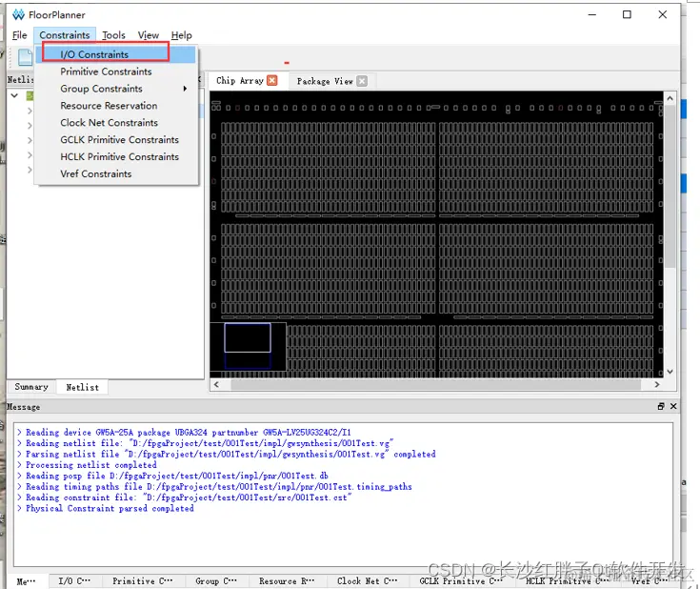Viewport: 700px width, 589px height.
Task: Click the chip view vertical scrollbar thumb
Action: 670,187
